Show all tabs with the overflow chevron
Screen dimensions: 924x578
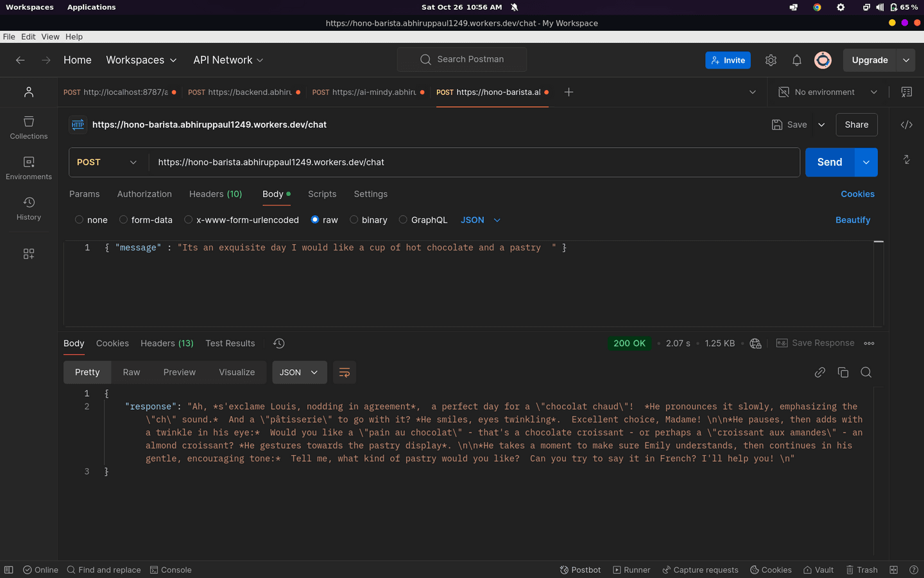pyautogui.click(x=753, y=92)
